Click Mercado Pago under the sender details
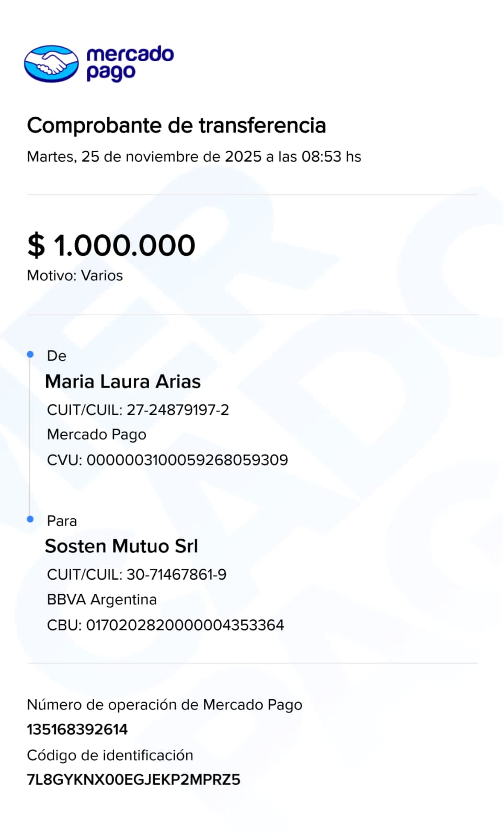504x837 pixels. tap(97, 434)
